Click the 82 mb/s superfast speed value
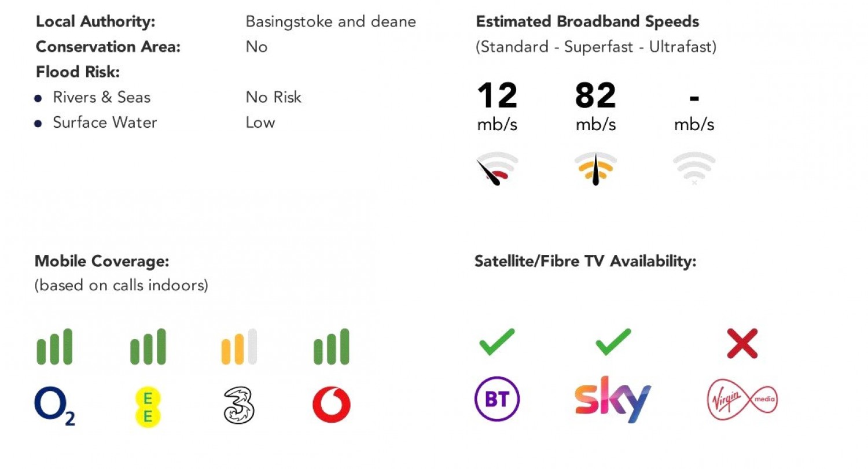Image resolution: width=868 pixels, height=469 pixels. pos(595,96)
